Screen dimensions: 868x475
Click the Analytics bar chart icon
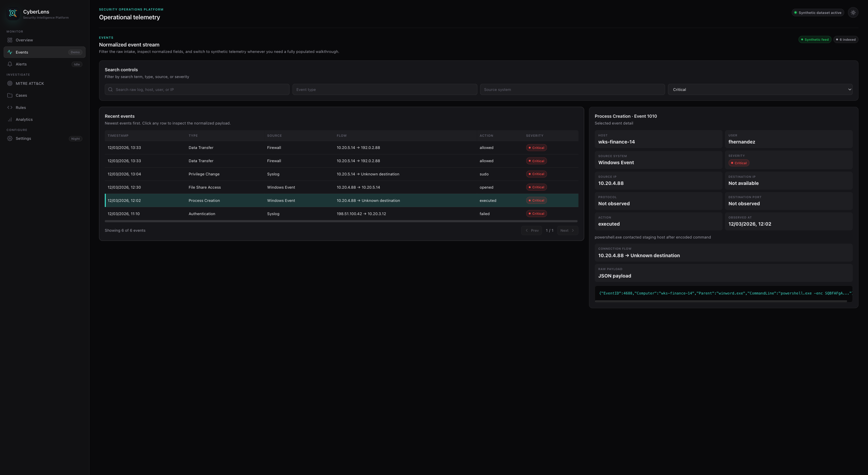tap(10, 119)
